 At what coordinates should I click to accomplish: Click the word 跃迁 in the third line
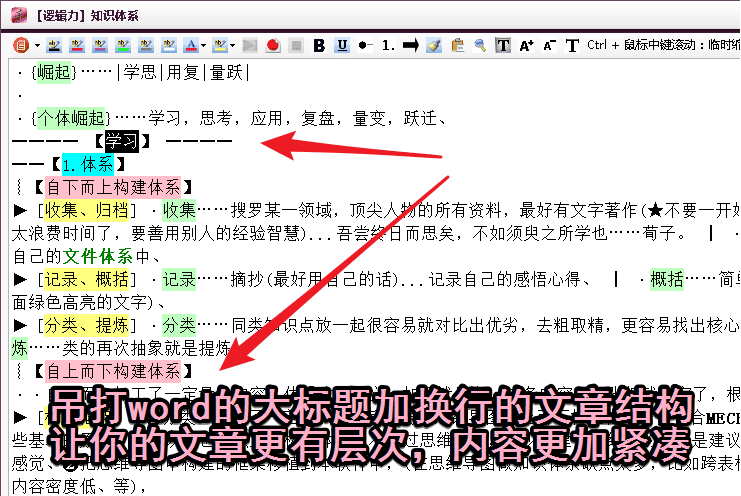[420, 118]
